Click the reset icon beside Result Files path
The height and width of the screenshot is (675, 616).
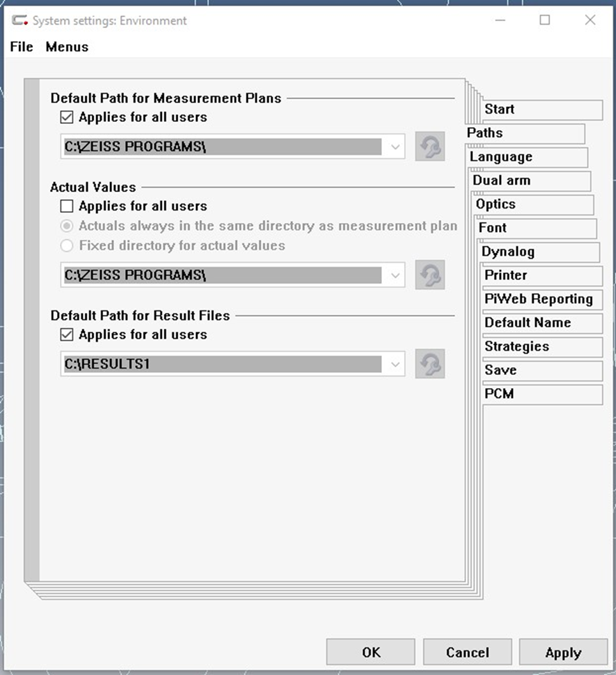pyautogui.click(x=430, y=364)
